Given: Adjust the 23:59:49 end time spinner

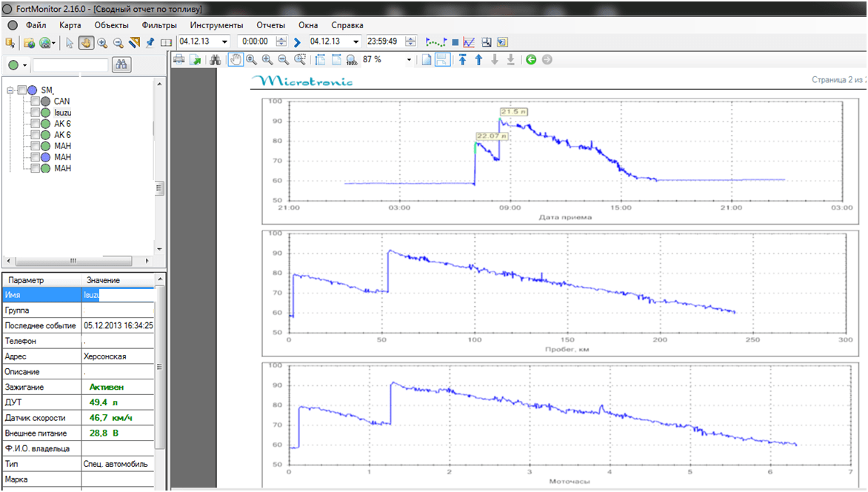Looking at the screenshot, I should [410, 41].
